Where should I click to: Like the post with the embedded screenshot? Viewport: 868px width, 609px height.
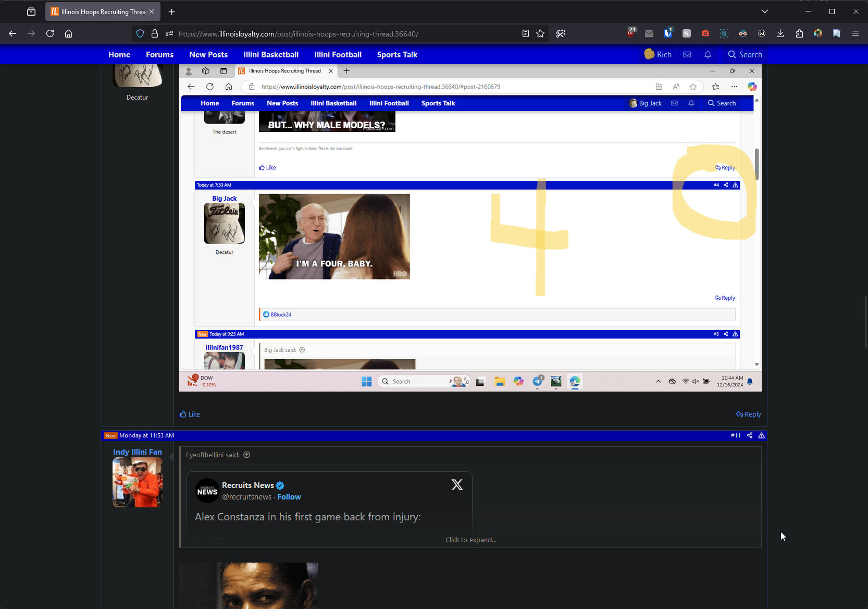tap(190, 414)
